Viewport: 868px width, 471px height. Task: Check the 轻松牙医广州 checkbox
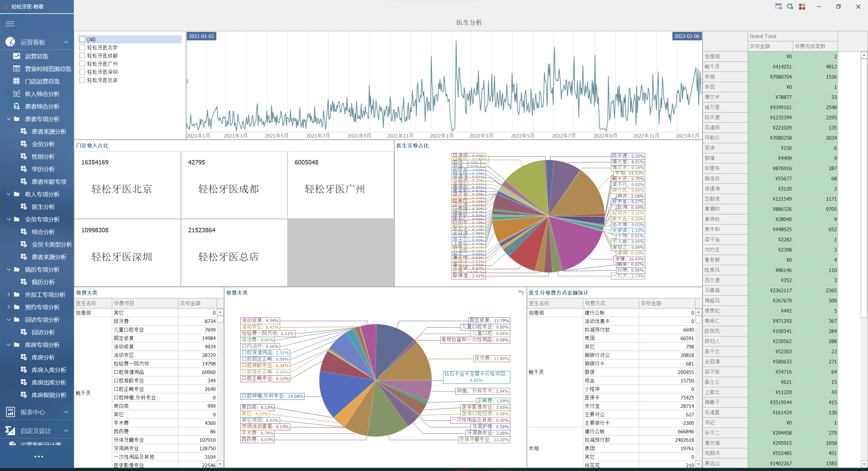pos(82,64)
